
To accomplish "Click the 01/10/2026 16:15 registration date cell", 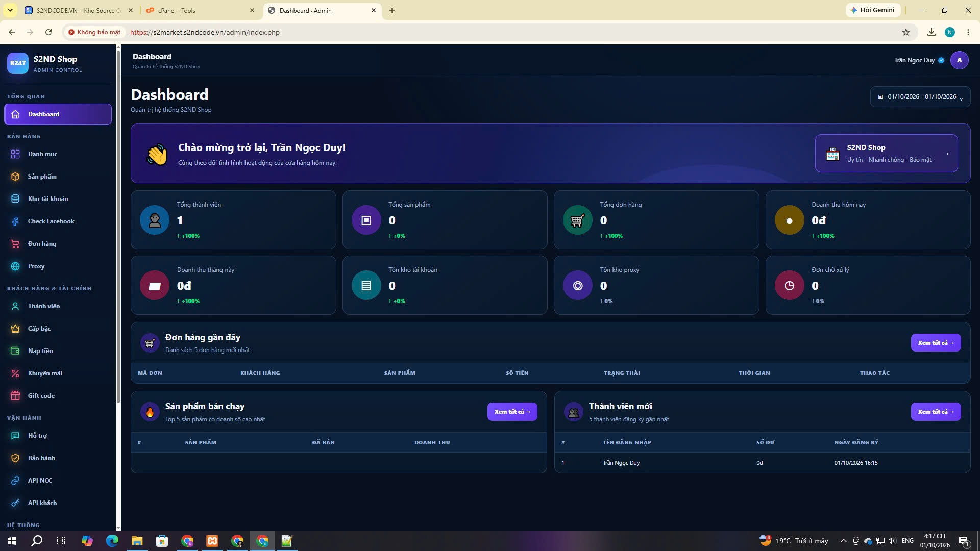I will 856,463.
